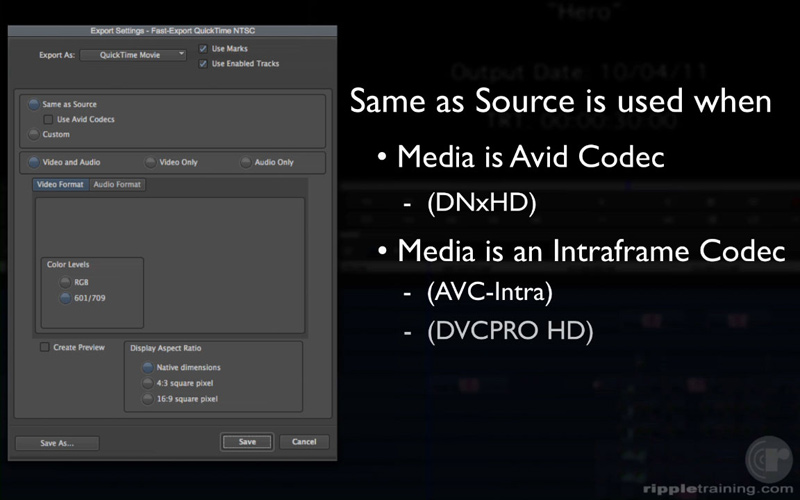
Task: Toggle the Use Enabled Tracks checkbox
Action: tap(203, 64)
